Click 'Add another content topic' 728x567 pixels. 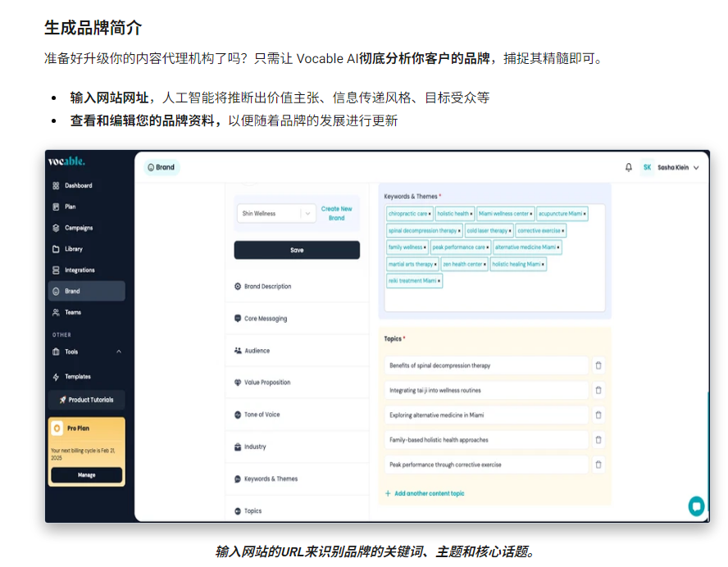click(x=425, y=493)
